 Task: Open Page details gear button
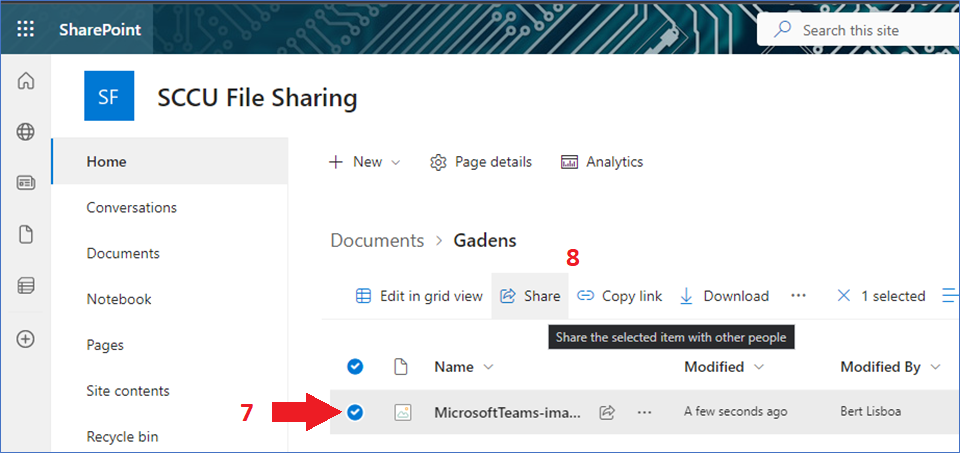481,162
